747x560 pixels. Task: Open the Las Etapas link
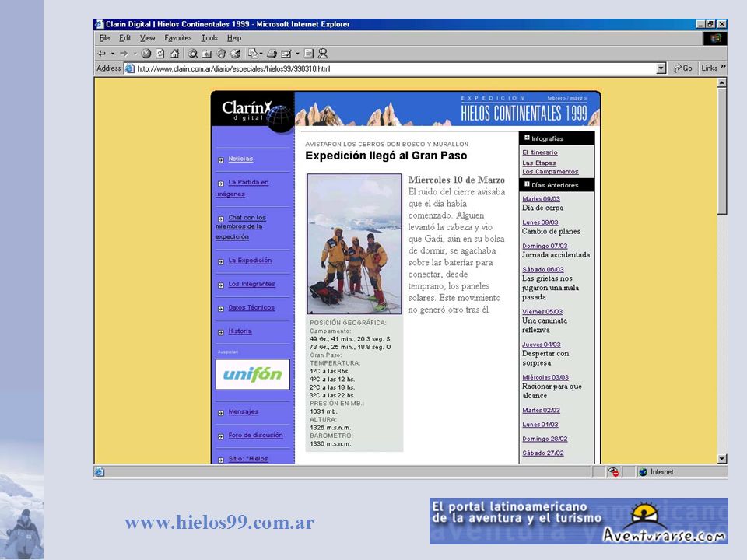[x=538, y=163]
